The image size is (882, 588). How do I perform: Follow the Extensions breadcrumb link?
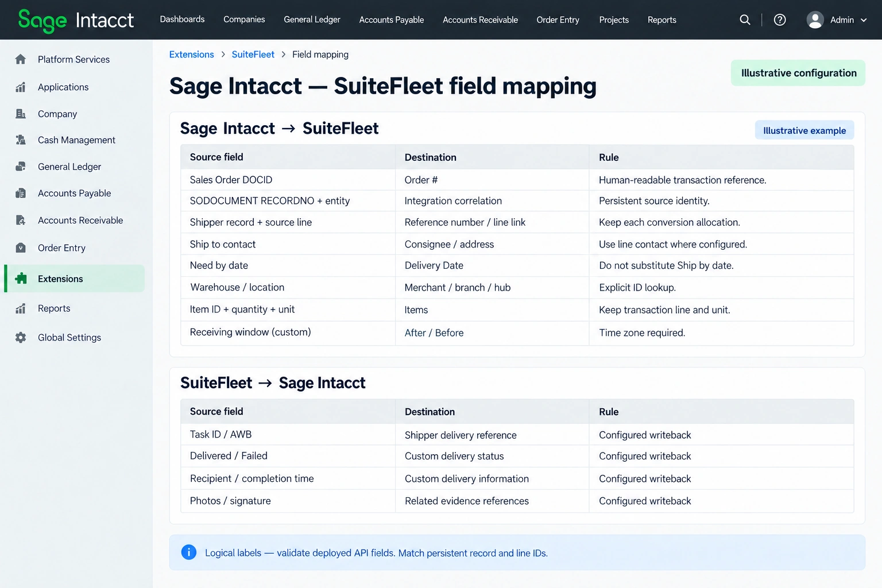(x=191, y=55)
